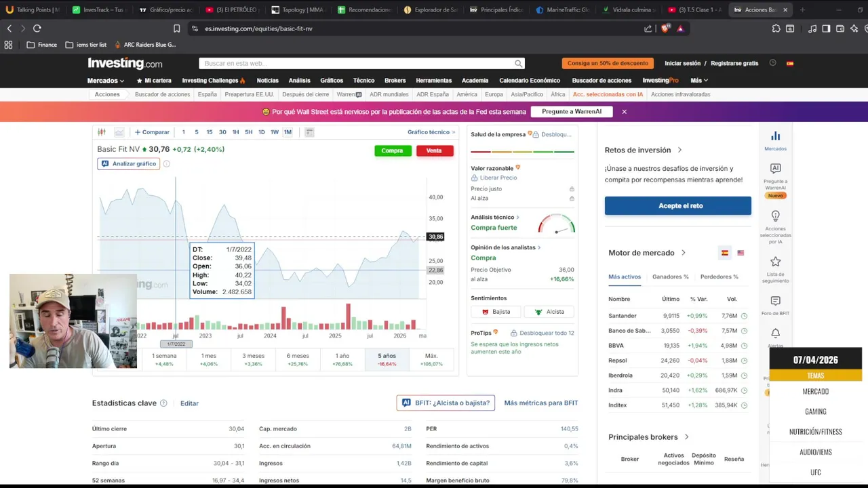Click the technical analysis gauge indicator
The width and height of the screenshot is (868, 488).
[557, 224]
